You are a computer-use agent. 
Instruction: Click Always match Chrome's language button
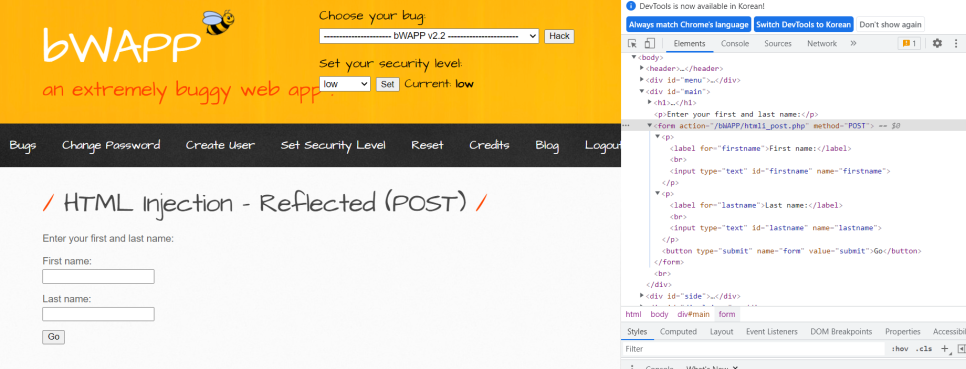pos(688,25)
